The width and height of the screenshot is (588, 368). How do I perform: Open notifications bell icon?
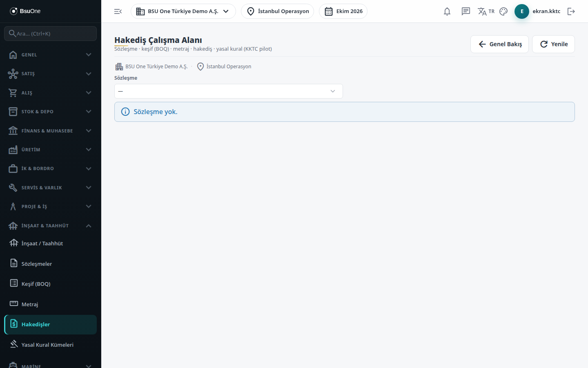coord(447,11)
